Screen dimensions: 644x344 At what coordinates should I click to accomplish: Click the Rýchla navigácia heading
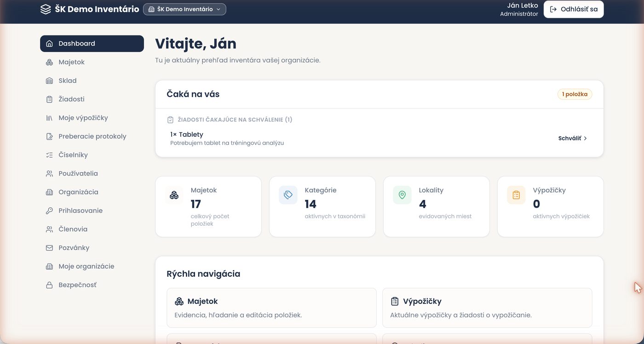[x=203, y=274]
